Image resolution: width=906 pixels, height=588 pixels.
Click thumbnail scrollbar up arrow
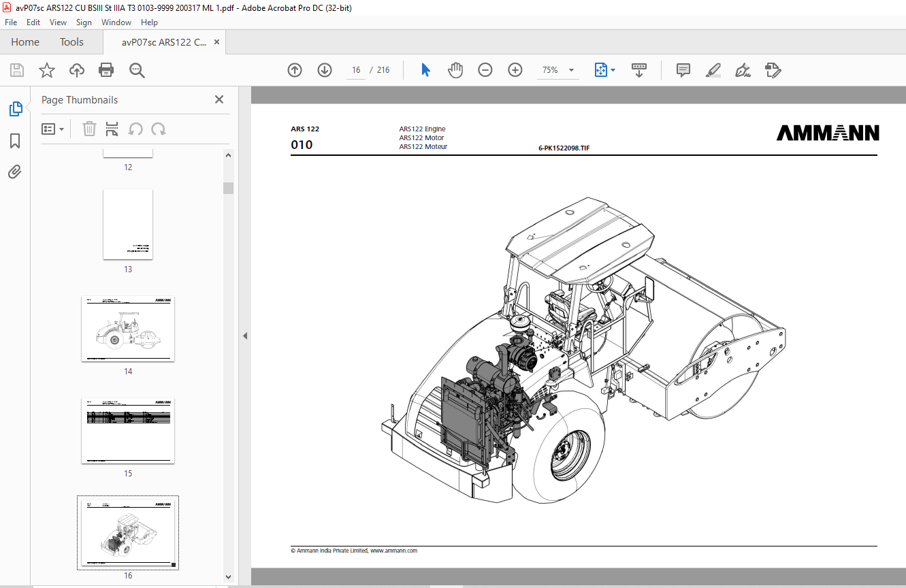(x=228, y=156)
